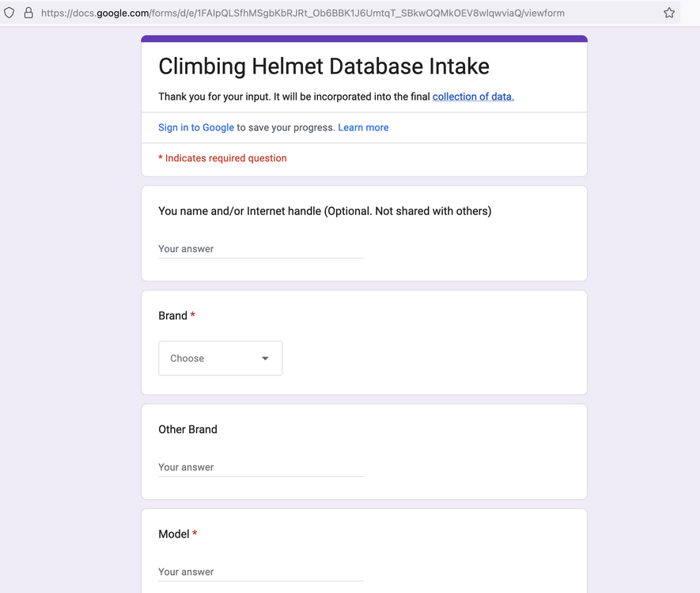The width and height of the screenshot is (700, 593).
Task: Click the 'Indicates required question' notice
Action: [x=223, y=158]
